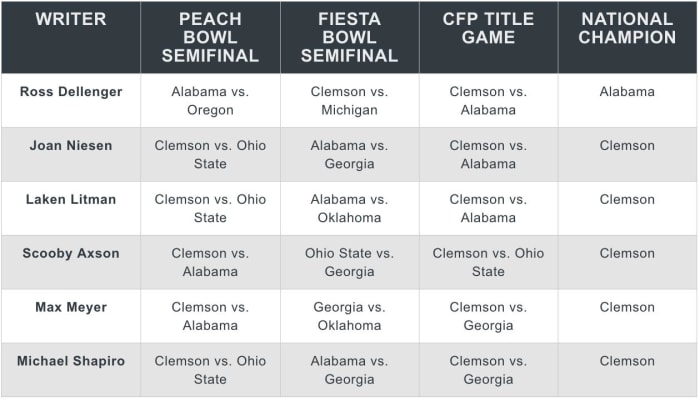
Task: Click Scooby Axson's Ohio State vs. Georgia pick
Action: pos(349,263)
